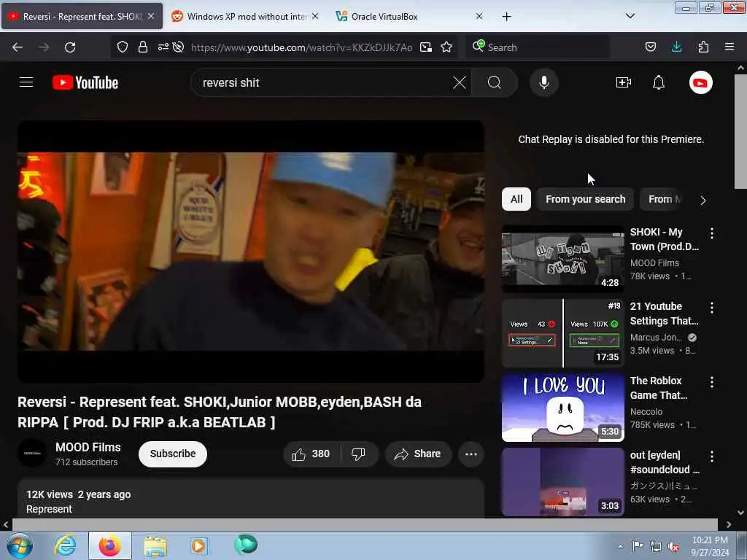Open options for The Roblox Game video
The height and width of the screenshot is (560, 747).
click(712, 381)
